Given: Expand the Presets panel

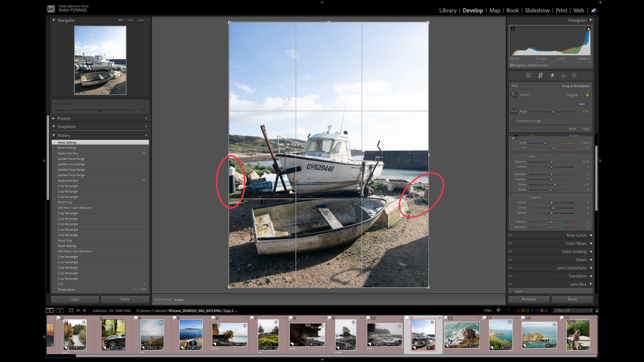Looking at the screenshot, I should click(64, 118).
